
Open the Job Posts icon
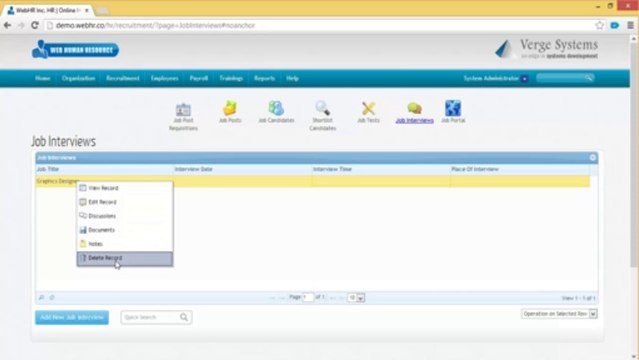[230, 108]
